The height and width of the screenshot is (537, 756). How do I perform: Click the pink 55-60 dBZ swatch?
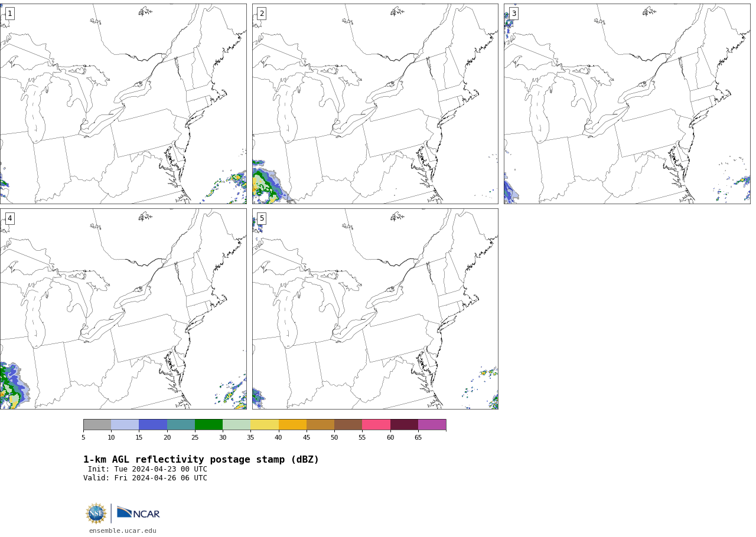(x=376, y=425)
